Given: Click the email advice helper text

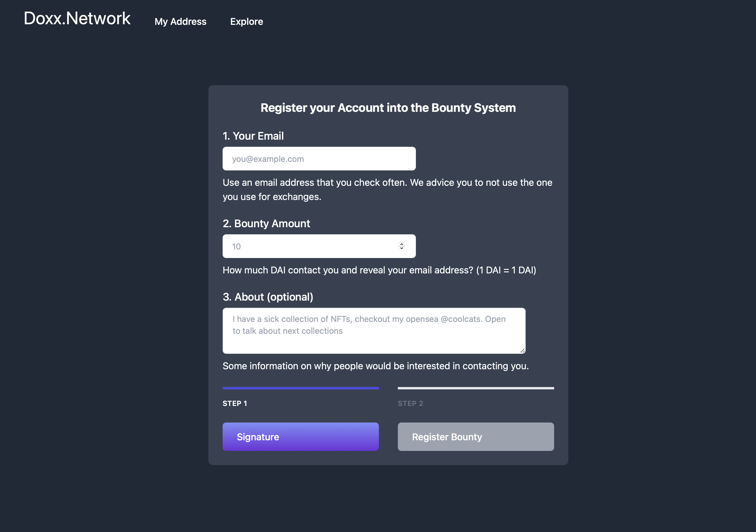Looking at the screenshot, I should 387,190.
